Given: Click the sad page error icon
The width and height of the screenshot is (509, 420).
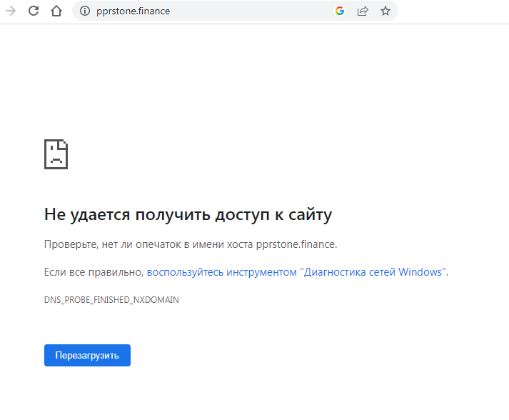Looking at the screenshot, I should click(56, 154).
